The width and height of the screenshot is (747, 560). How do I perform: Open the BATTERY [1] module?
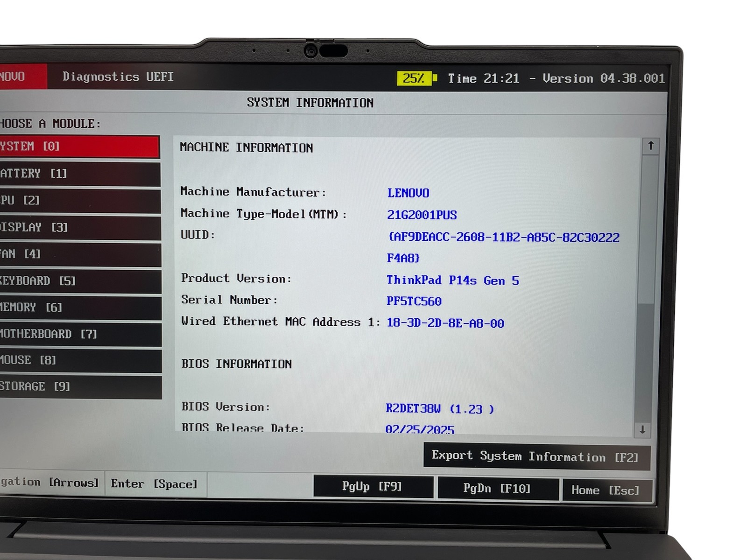80,174
